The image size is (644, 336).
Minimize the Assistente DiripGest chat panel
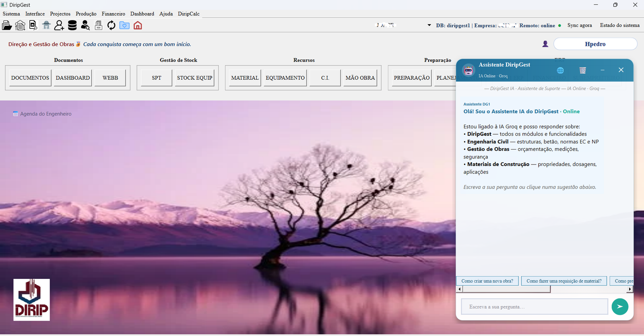(x=603, y=70)
